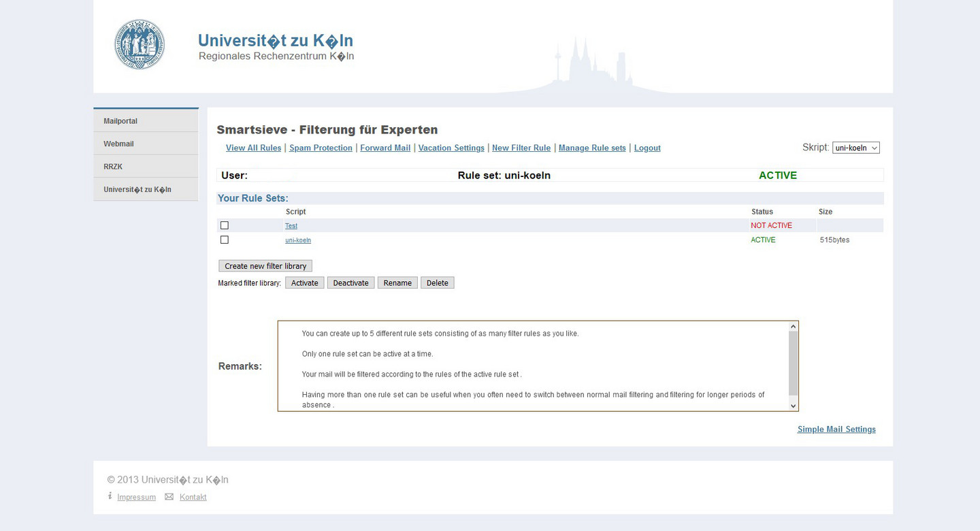Click the 515bytes size value
Screen dimensions: 980x531
pos(834,240)
